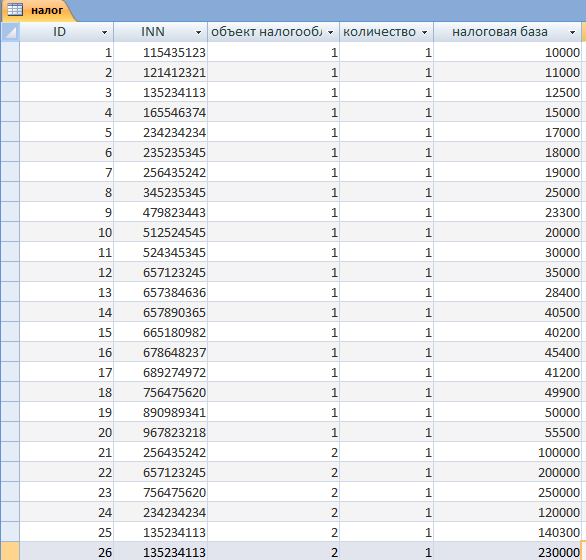Select the налоговая база column header
The width and height of the screenshot is (586, 560).
pos(507,32)
